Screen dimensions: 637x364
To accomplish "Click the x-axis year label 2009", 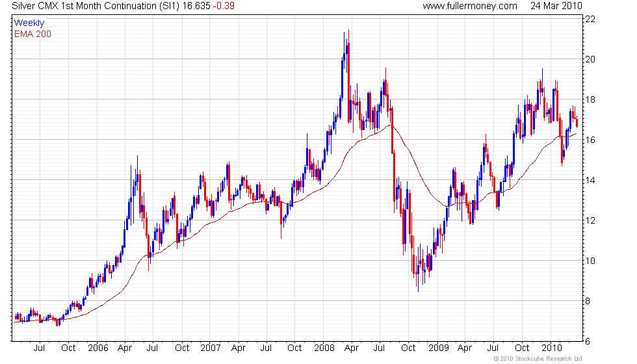I will (x=438, y=348).
